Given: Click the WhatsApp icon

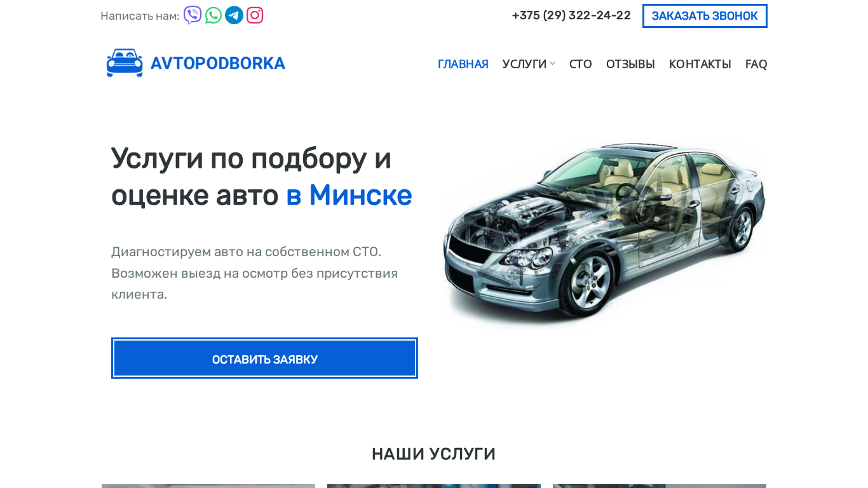Looking at the screenshot, I should 214,15.
